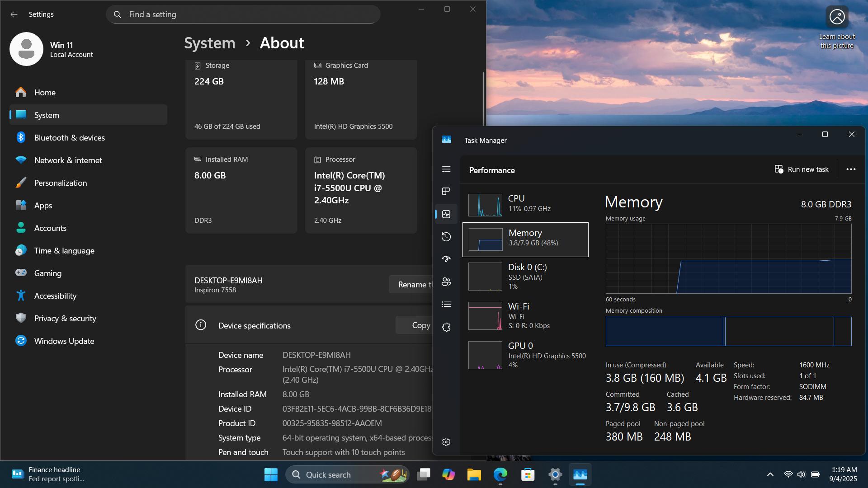868x488 pixels.
Task: Open Home in Settings sidebar
Action: click(x=88, y=92)
